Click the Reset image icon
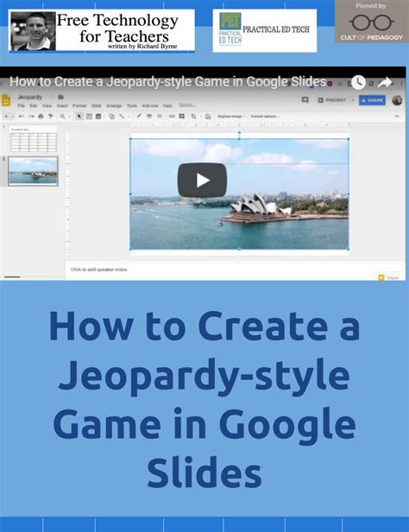This screenshot has height=532, width=409. pos(208,117)
